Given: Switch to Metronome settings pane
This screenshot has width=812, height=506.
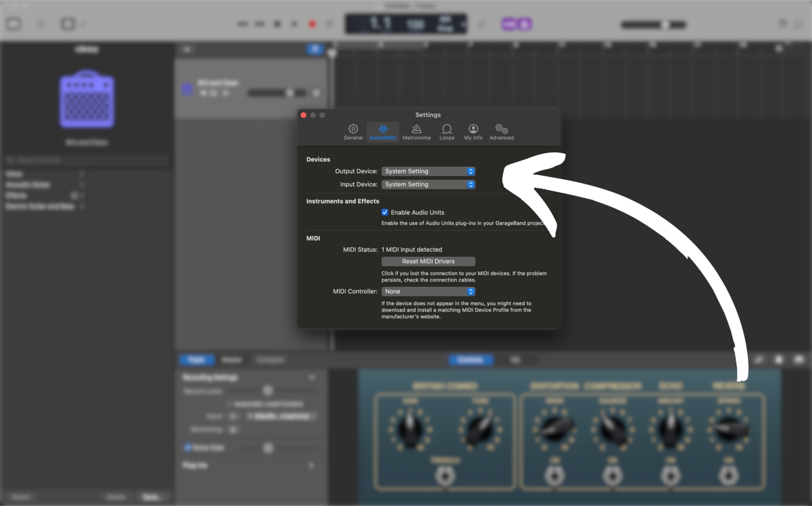Looking at the screenshot, I should 417,132.
